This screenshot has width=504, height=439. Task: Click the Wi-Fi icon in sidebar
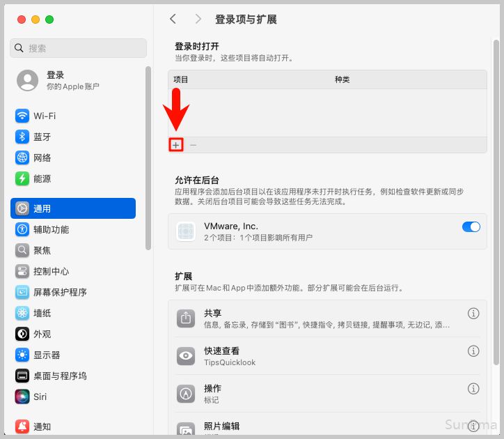tap(22, 116)
